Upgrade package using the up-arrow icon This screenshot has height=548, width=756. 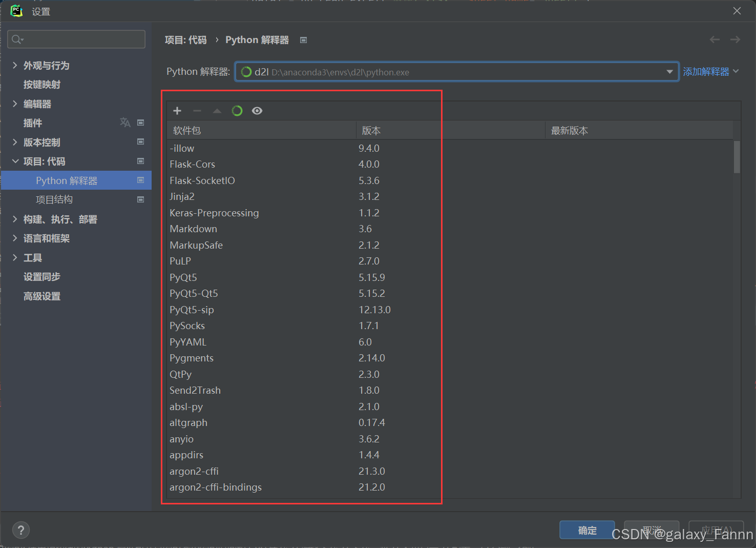pos(217,110)
